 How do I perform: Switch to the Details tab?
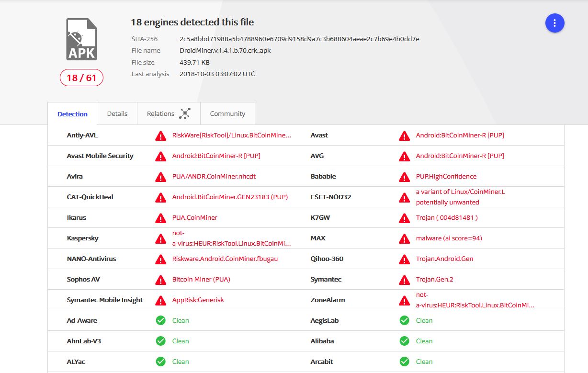117,113
